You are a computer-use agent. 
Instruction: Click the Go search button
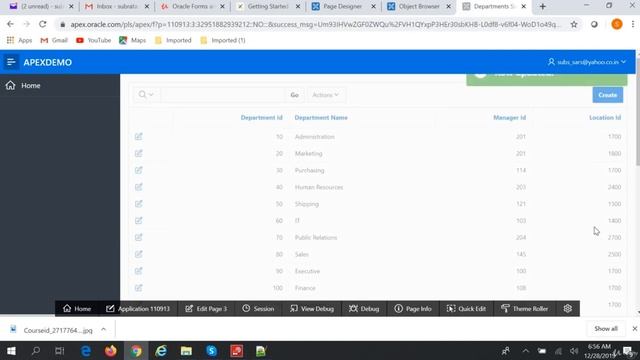pyautogui.click(x=294, y=95)
